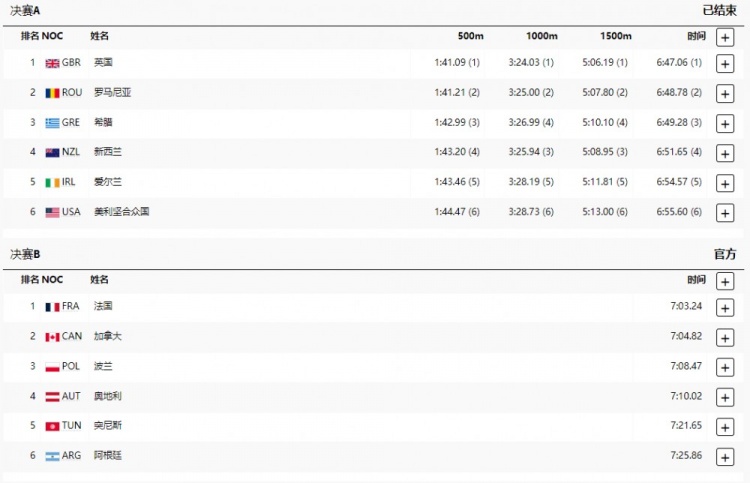Click plus button for NZL 新西兰 row
This screenshot has height=483, width=750.
pyautogui.click(x=725, y=153)
